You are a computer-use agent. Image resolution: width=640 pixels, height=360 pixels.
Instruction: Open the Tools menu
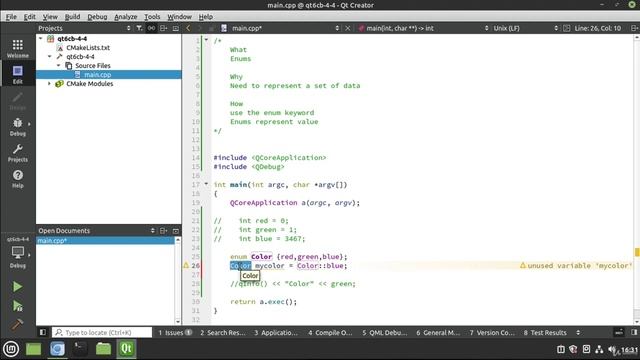152,17
